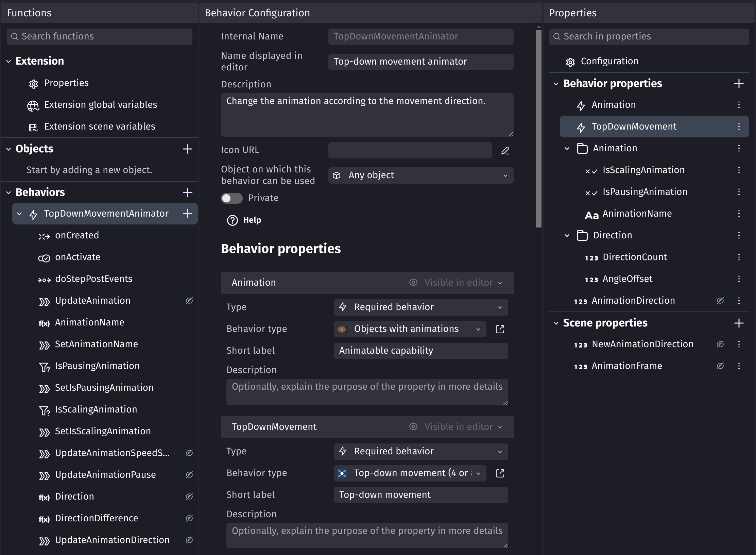
Task: Toggle visibility of UpdateAnimationPause function
Action: pyautogui.click(x=189, y=475)
